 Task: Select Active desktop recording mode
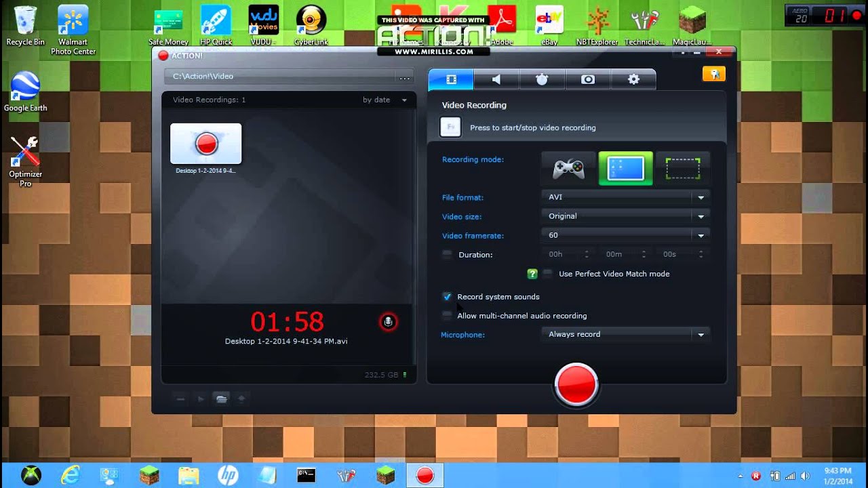(625, 168)
